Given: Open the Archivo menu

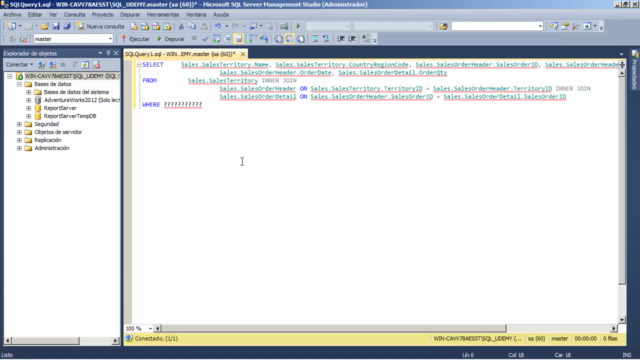Looking at the screenshot, I should click(12, 14).
